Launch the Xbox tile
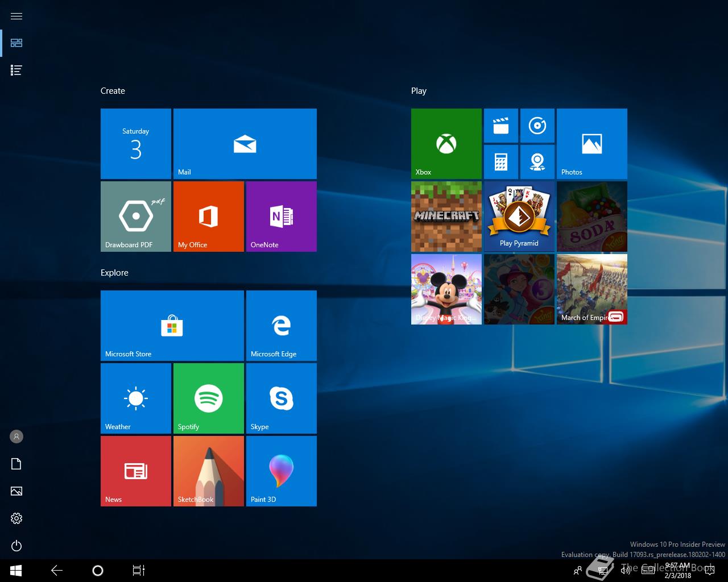 [x=446, y=144]
